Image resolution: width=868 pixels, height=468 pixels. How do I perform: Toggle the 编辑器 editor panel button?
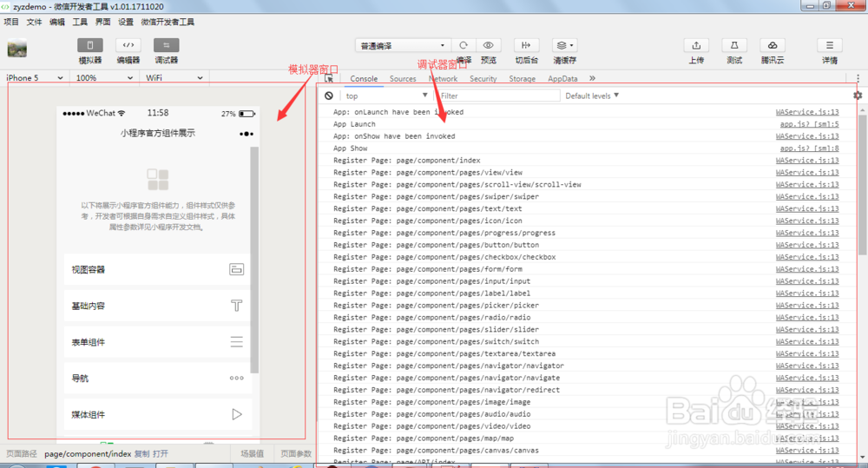coord(128,45)
